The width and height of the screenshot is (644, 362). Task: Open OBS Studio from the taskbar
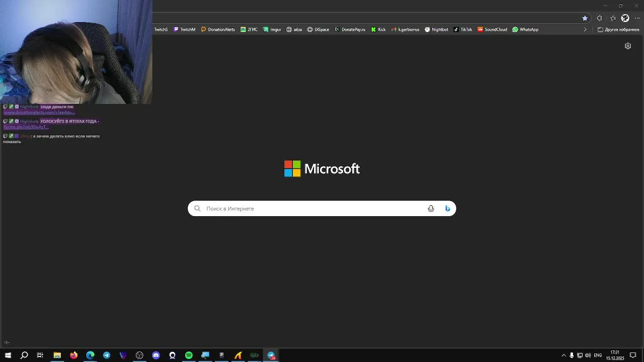point(139,355)
